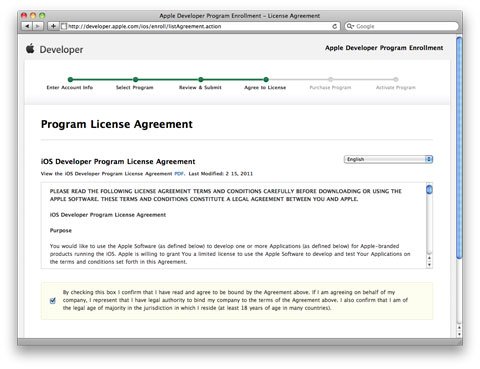This screenshot has height=369, width=480.
Task: Click the Agree to License step dot
Action: pyautogui.click(x=266, y=79)
